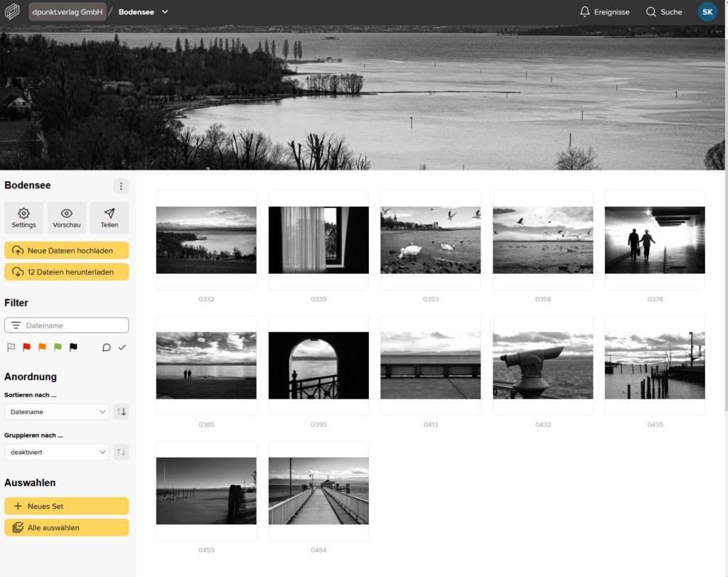Click 12 Dateien herunterladen button
This screenshot has height=577, width=728.
(x=67, y=271)
